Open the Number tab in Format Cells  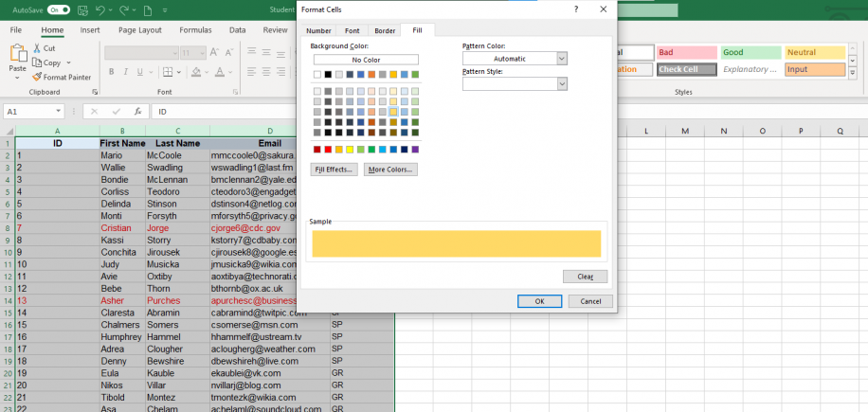pos(318,31)
